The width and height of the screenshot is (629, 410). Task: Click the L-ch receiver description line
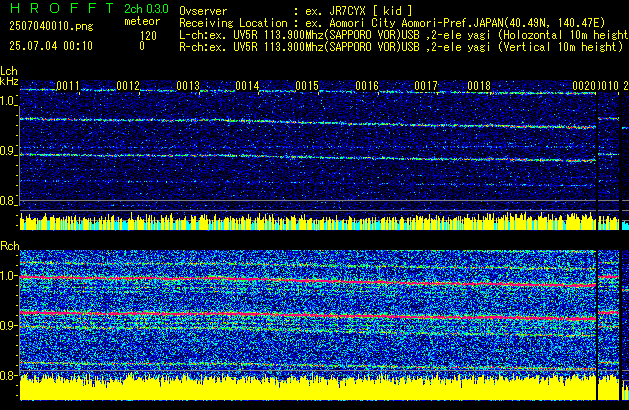404,35
